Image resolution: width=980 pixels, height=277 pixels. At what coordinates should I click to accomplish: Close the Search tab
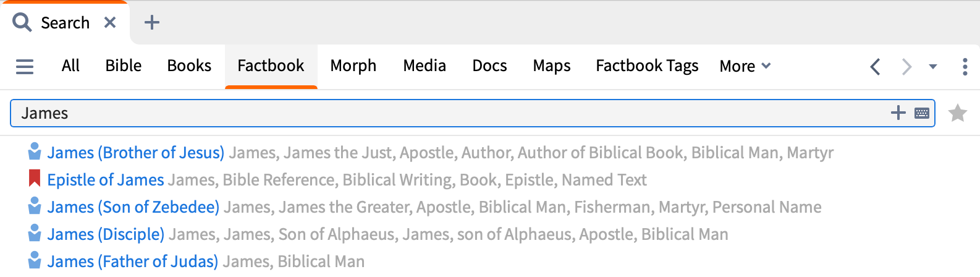pyautogui.click(x=110, y=23)
